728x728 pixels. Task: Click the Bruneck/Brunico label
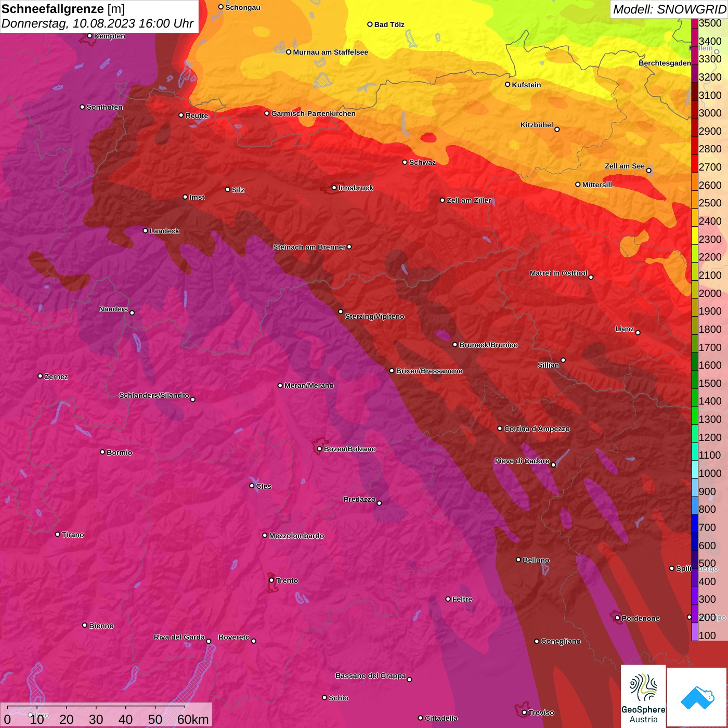(488, 345)
